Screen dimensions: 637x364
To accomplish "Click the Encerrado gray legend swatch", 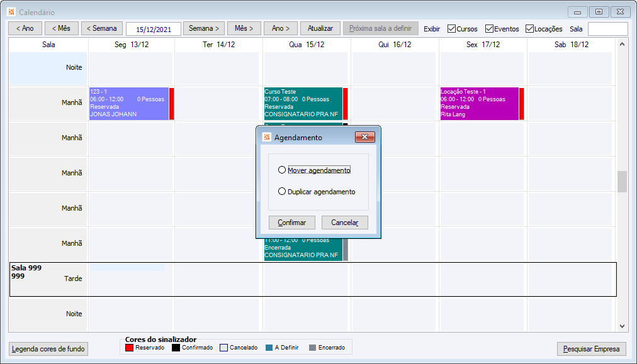I will point(312,348).
